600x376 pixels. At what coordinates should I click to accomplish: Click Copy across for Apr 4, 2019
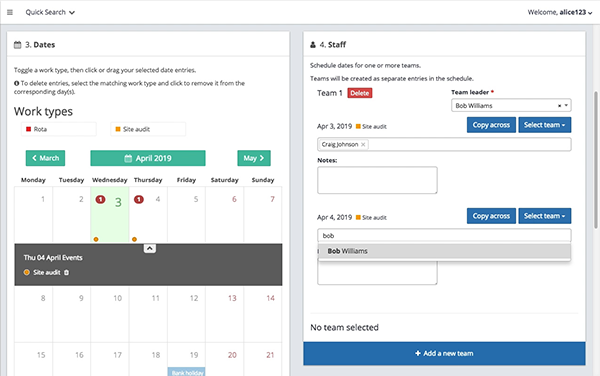(x=491, y=216)
